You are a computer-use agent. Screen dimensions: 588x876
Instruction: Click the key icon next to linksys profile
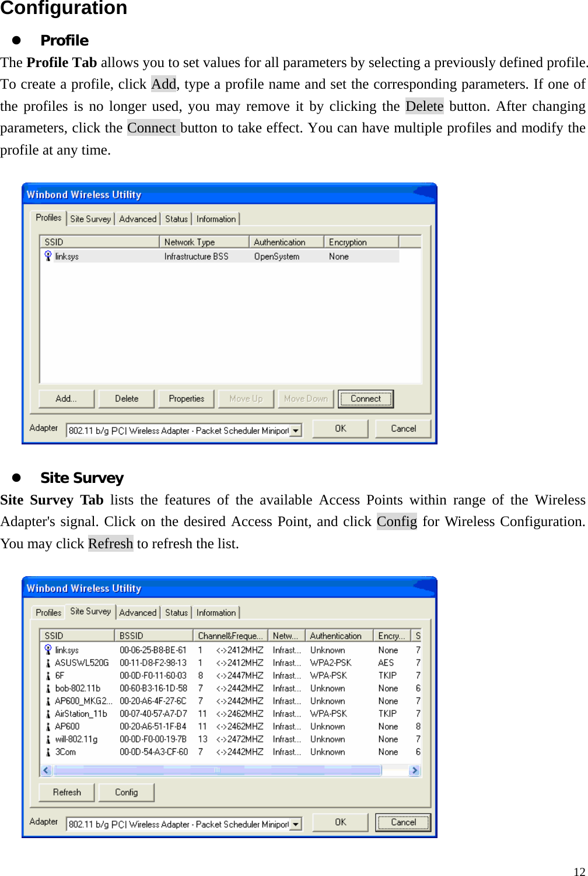click(48, 255)
